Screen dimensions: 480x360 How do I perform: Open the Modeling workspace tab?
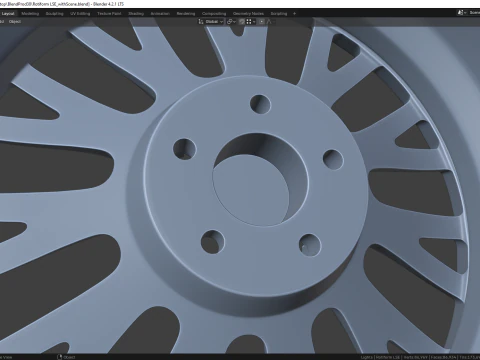tap(30, 14)
